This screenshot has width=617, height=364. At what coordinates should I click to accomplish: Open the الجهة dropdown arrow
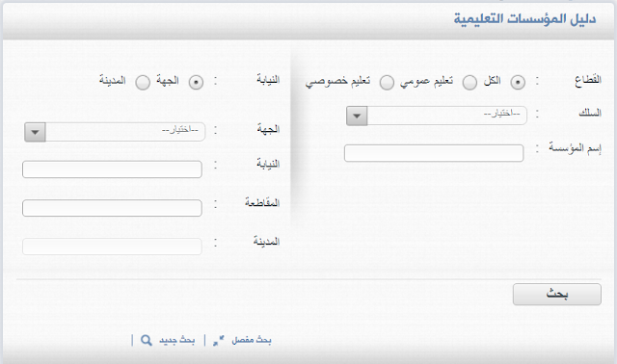[35, 132]
